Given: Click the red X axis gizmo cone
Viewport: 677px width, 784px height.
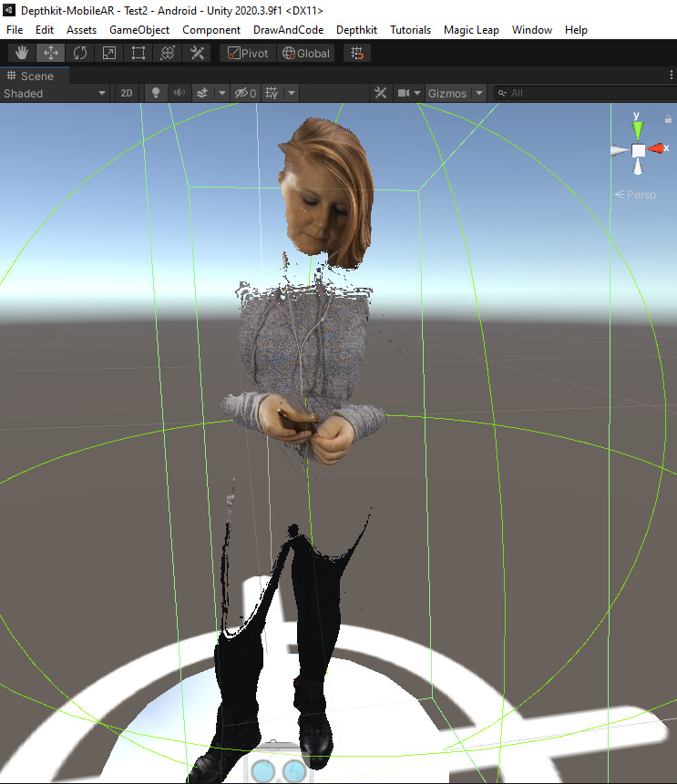Looking at the screenshot, I should point(657,148).
